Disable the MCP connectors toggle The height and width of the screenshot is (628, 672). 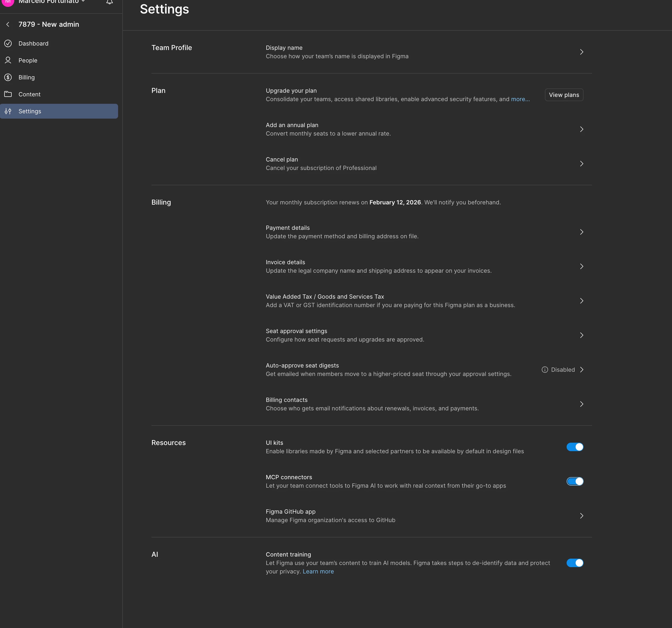pos(574,481)
